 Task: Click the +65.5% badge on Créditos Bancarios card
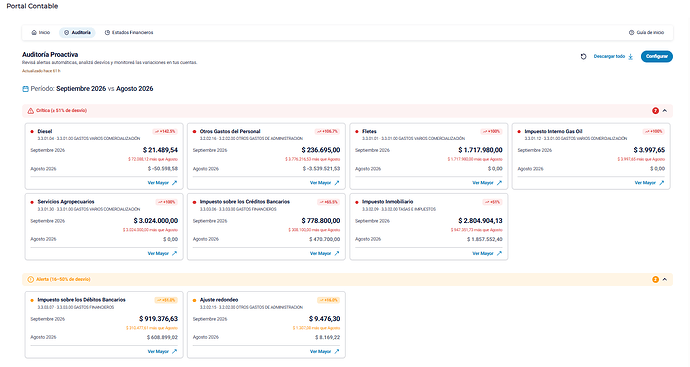point(328,202)
